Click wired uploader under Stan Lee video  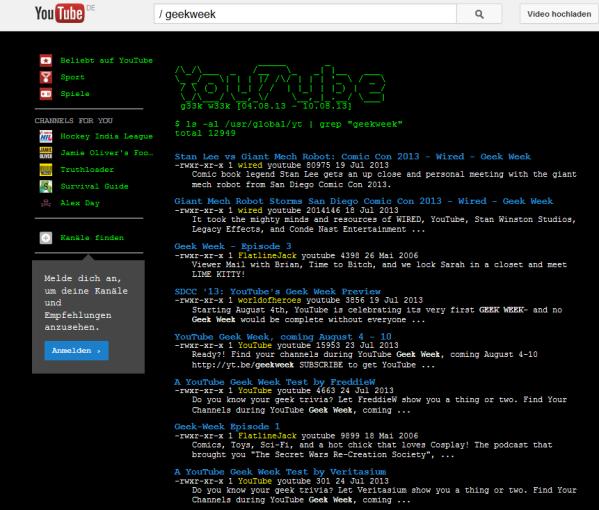click(x=250, y=165)
